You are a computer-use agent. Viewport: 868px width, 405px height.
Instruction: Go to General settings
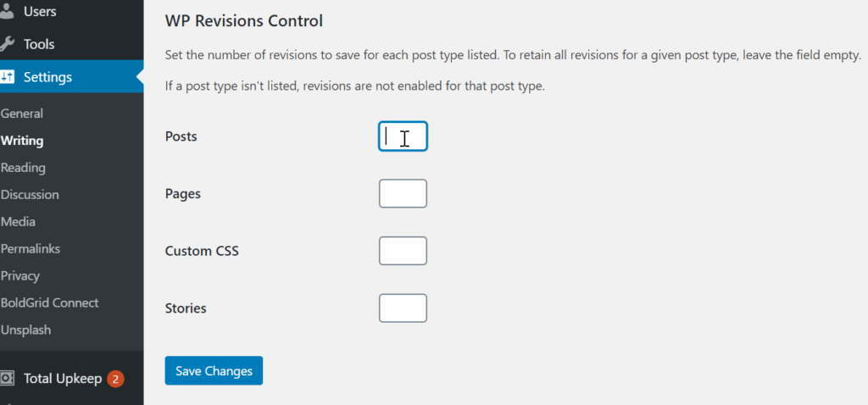(22, 114)
